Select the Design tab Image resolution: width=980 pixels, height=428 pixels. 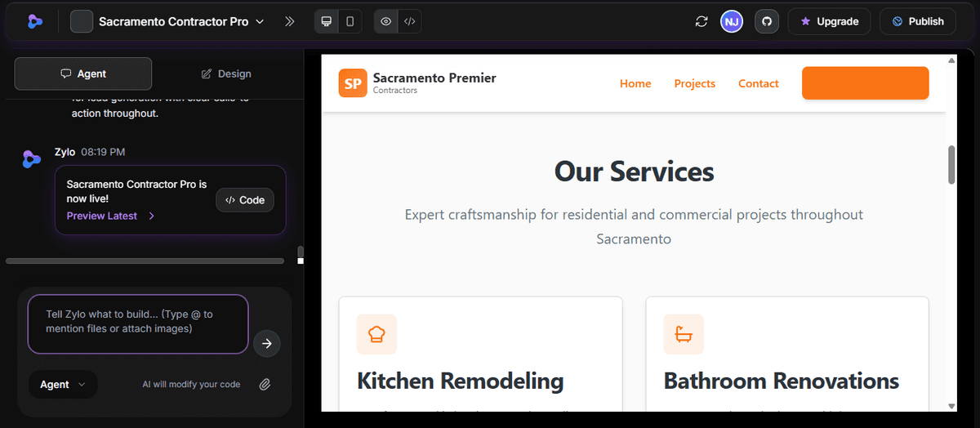click(226, 74)
